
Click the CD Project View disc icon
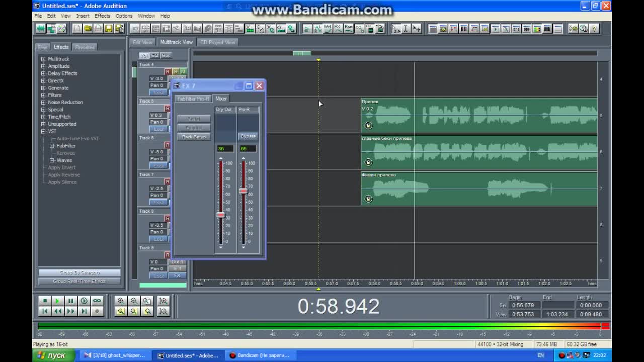coord(61,29)
